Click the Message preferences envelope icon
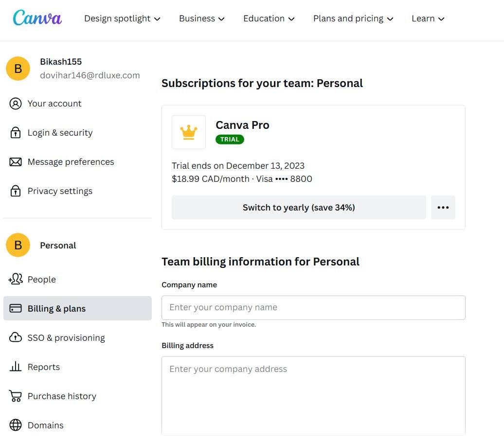This screenshot has width=504, height=439. pyautogui.click(x=16, y=162)
